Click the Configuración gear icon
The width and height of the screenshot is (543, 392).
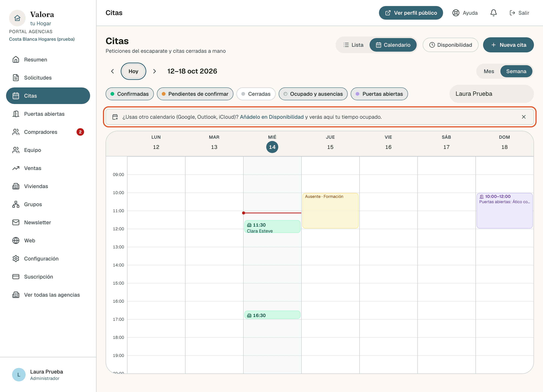click(16, 259)
